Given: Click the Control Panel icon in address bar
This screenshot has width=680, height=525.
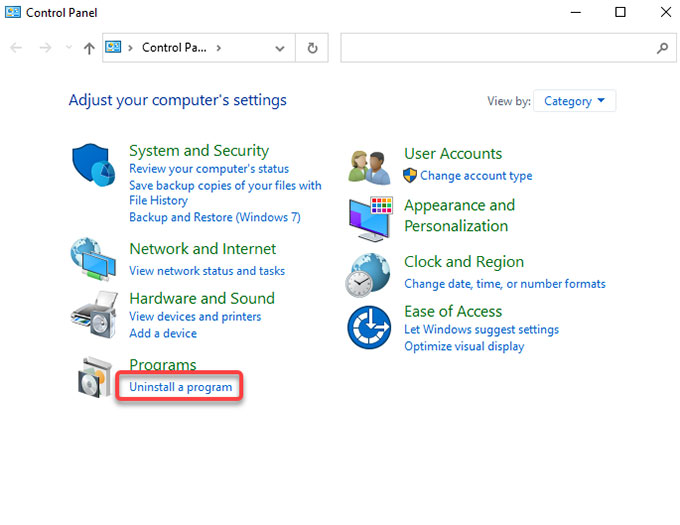Looking at the screenshot, I should click(x=113, y=47).
